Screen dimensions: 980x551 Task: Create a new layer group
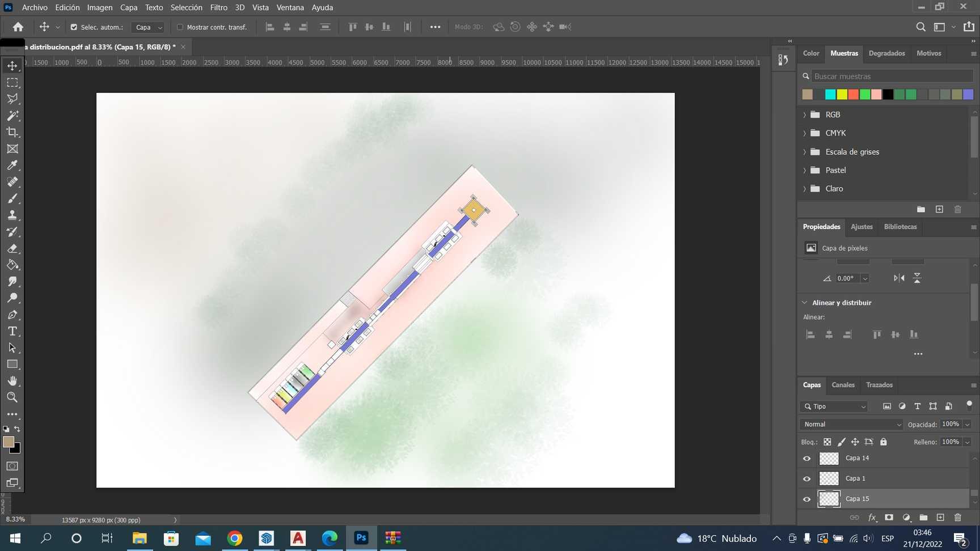tap(923, 518)
